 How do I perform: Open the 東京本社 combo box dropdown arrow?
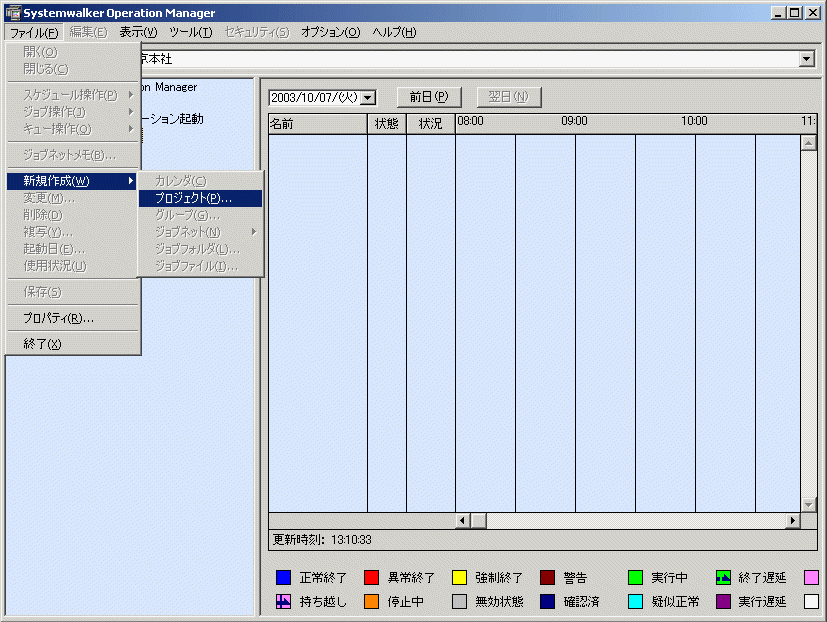[x=806, y=59]
